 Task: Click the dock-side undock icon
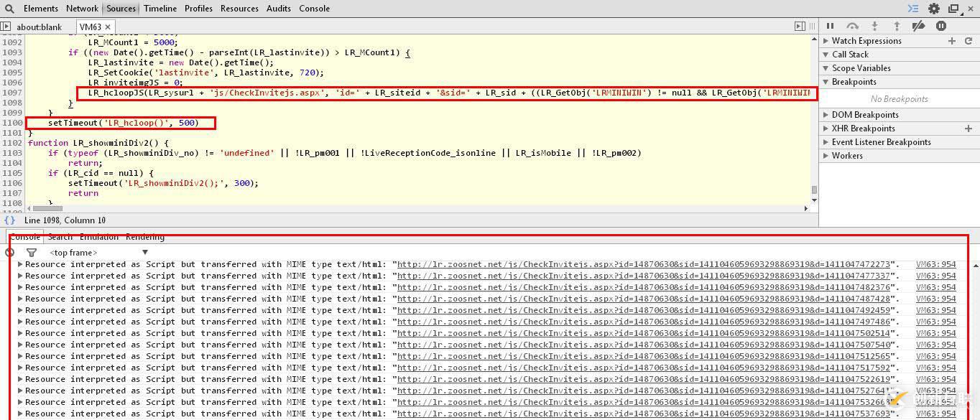coord(953,9)
